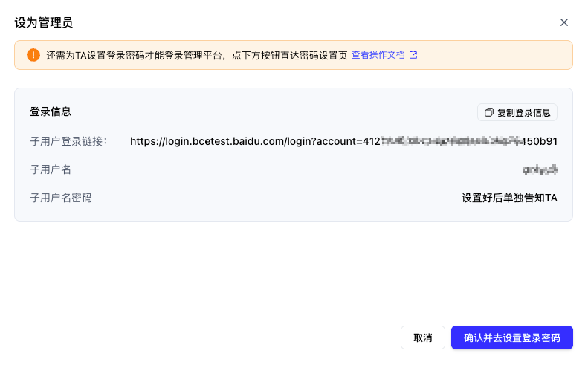Click the copy icon beside 复制登录信息
588x365 pixels.
[x=488, y=112]
